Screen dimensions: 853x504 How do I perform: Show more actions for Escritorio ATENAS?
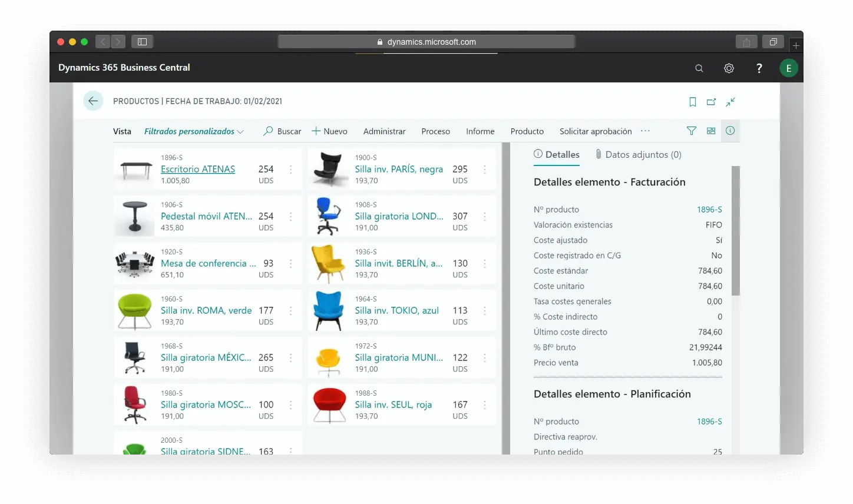[291, 170]
